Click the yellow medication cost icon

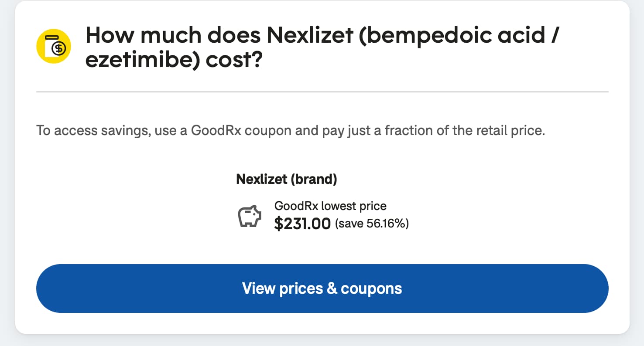(54, 46)
